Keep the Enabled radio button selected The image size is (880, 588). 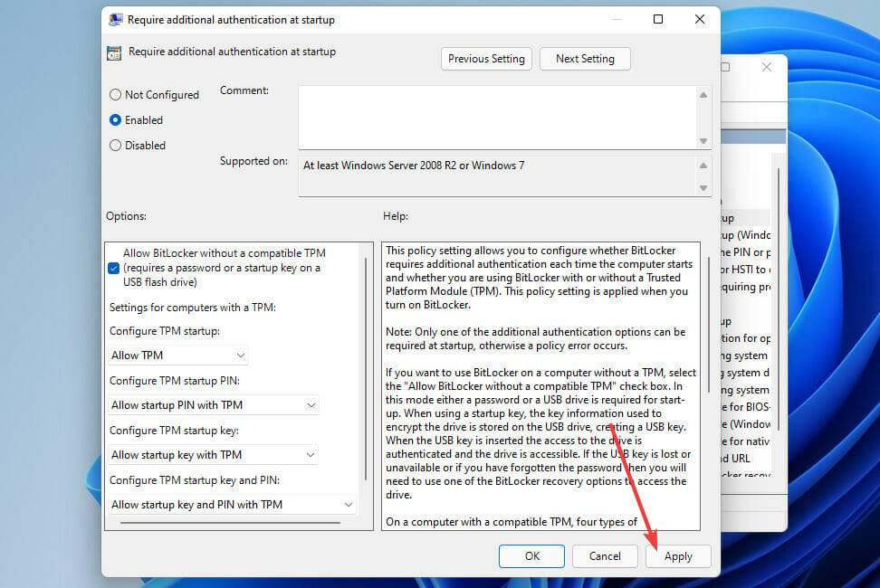click(x=116, y=119)
